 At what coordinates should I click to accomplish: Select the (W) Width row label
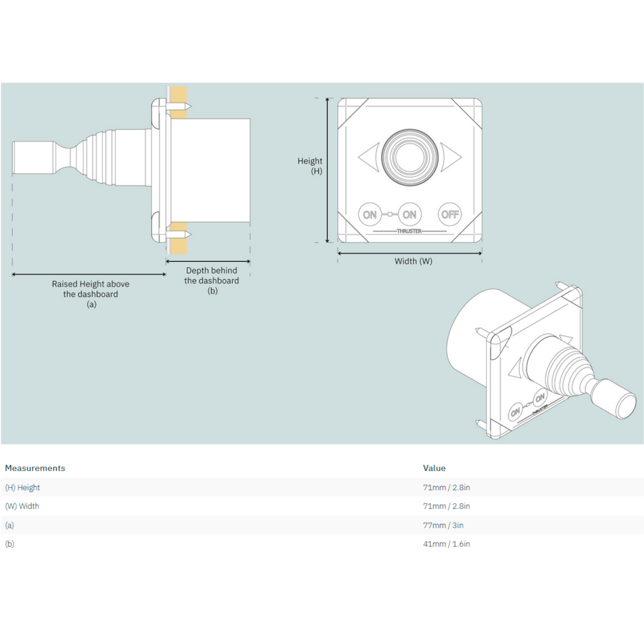22,506
